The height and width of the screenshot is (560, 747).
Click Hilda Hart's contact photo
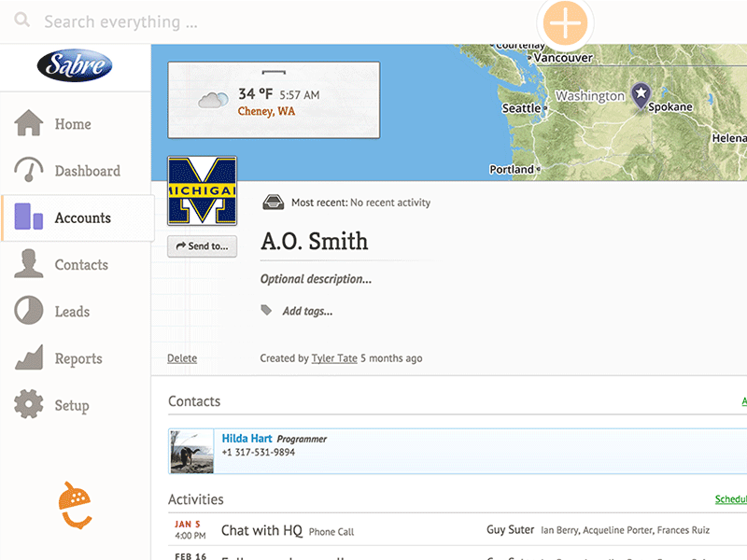click(x=192, y=452)
